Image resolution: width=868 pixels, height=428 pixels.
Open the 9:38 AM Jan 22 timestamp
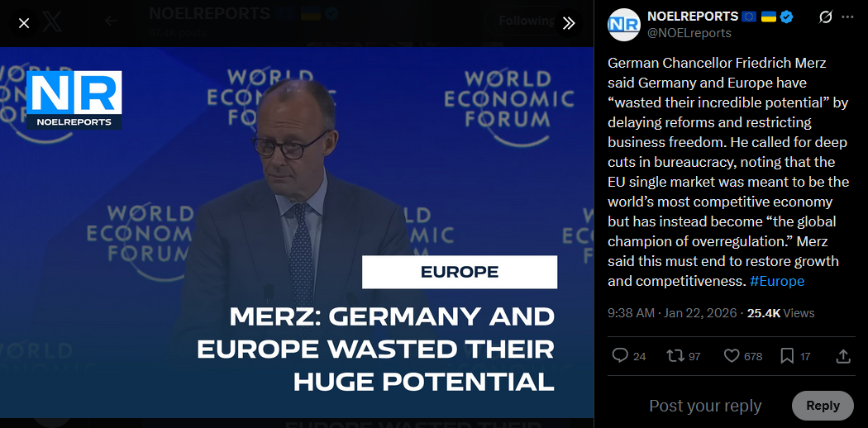(672, 313)
